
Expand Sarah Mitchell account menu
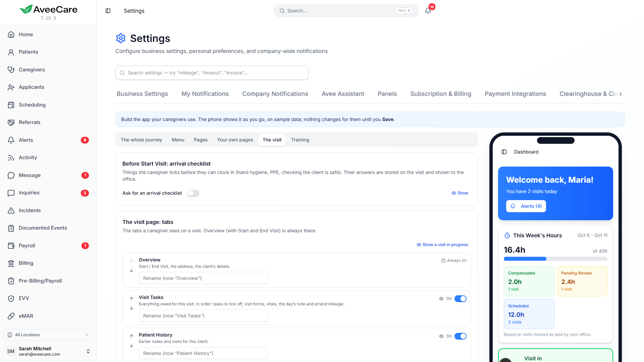(48, 351)
